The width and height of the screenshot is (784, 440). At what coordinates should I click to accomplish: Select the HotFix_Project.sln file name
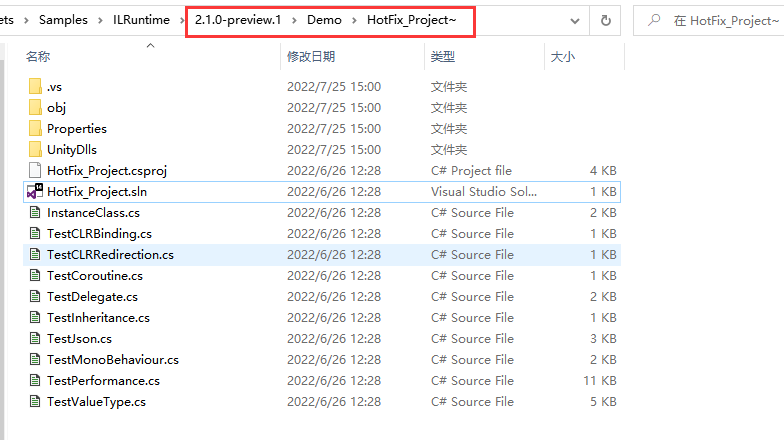(97, 192)
